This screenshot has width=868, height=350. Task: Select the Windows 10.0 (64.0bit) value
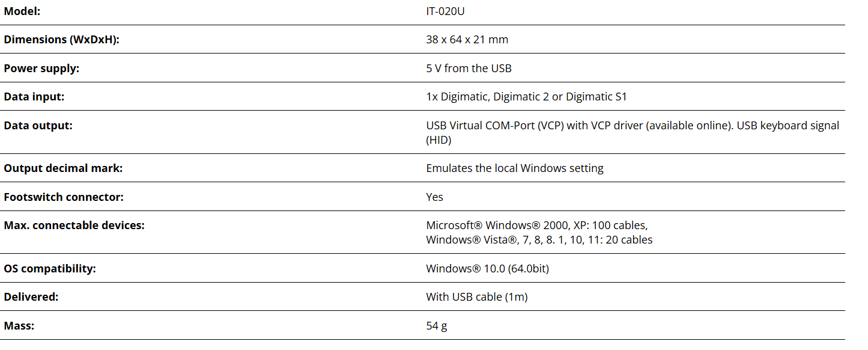click(487, 269)
